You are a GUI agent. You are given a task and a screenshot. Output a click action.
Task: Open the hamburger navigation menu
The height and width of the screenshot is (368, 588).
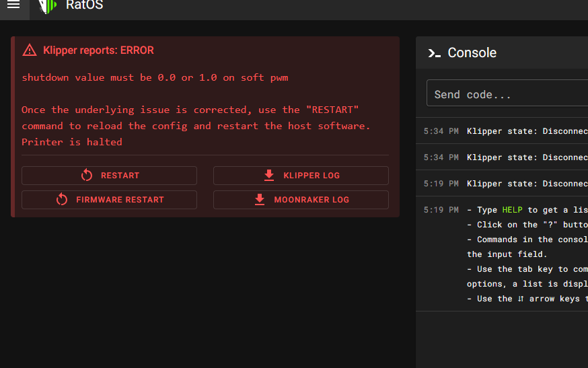pyautogui.click(x=13, y=5)
